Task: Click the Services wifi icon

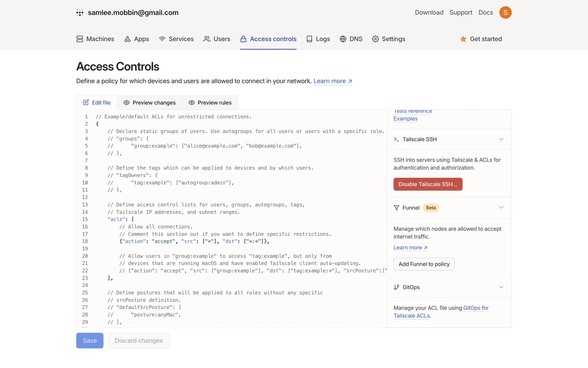Action: click(162, 39)
